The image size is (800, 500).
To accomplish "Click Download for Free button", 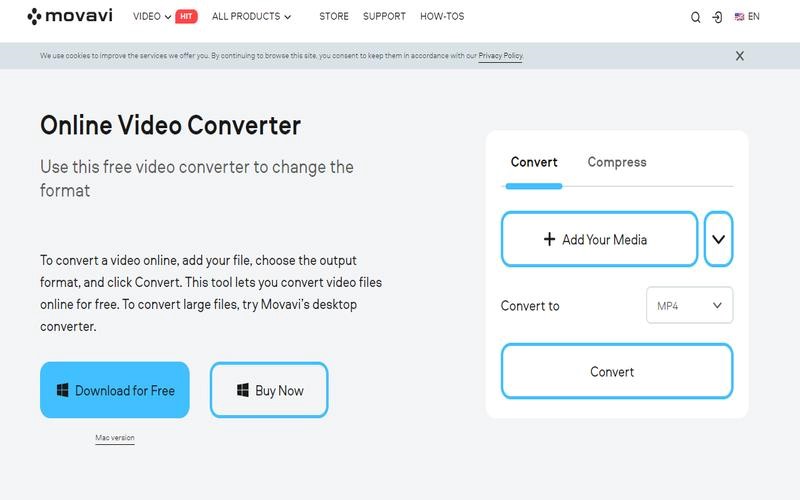I will point(115,390).
